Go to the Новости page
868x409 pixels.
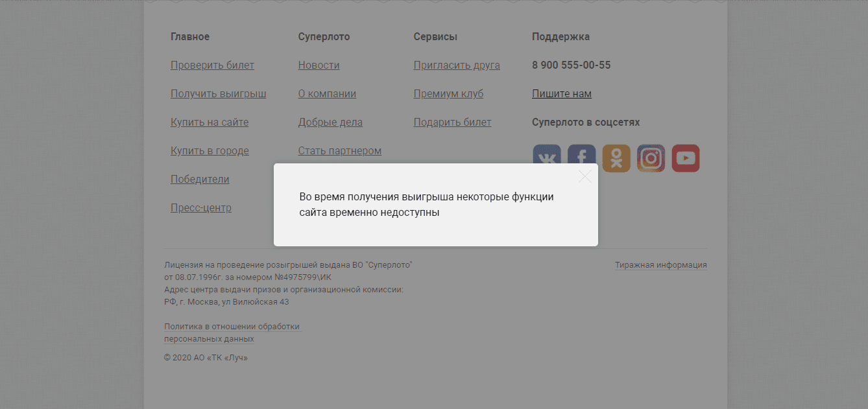click(x=319, y=65)
